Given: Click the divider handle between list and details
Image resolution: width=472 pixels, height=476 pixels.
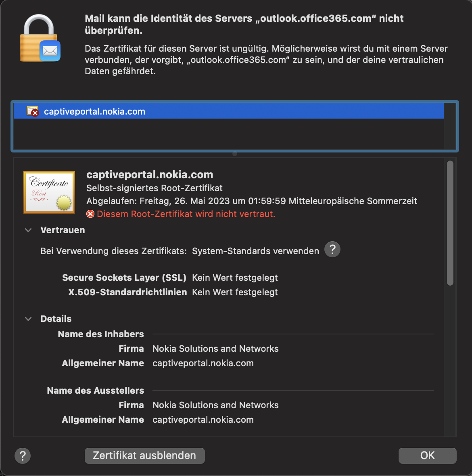Looking at the screenshot, I should click(235, 154).
